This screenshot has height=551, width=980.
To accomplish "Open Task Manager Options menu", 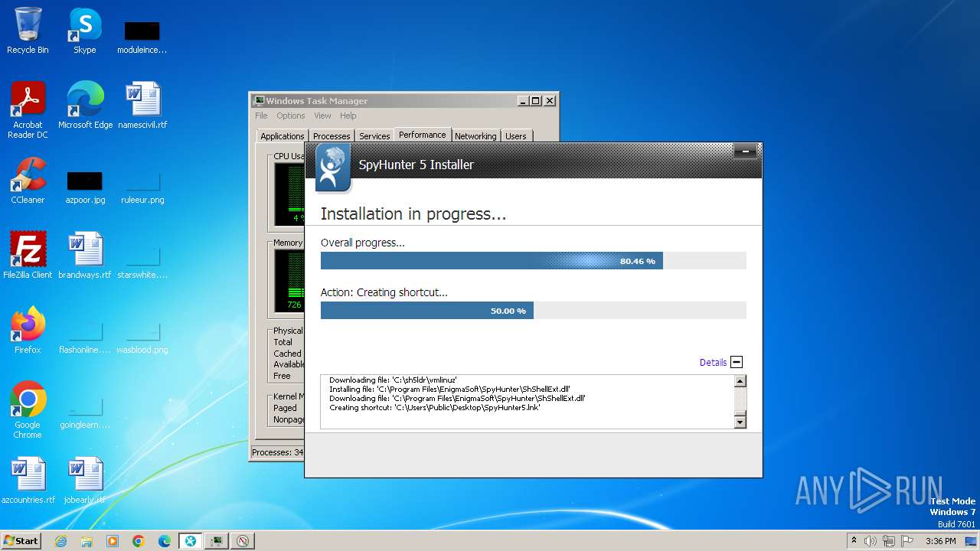I will [291, 116].
